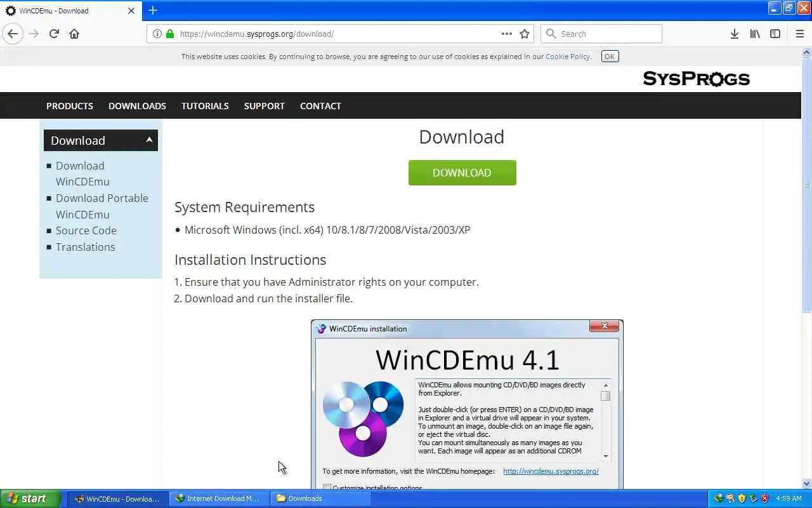Open the browser home page icon

coord(74,34)
